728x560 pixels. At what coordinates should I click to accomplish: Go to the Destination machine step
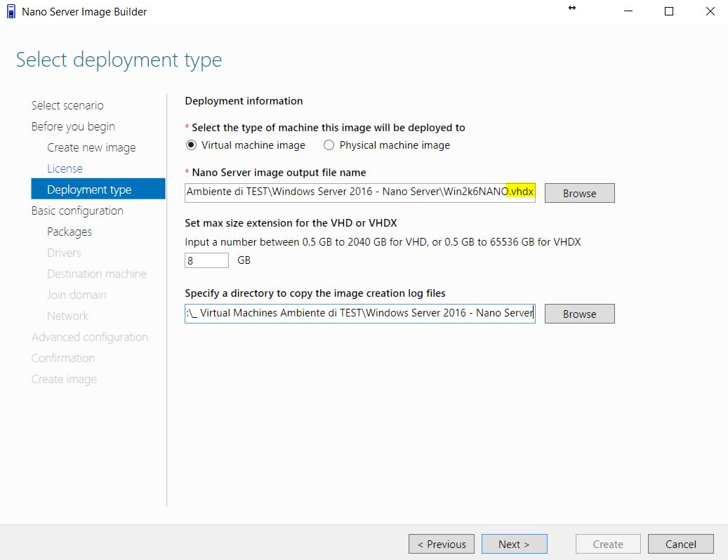point(97,274)
